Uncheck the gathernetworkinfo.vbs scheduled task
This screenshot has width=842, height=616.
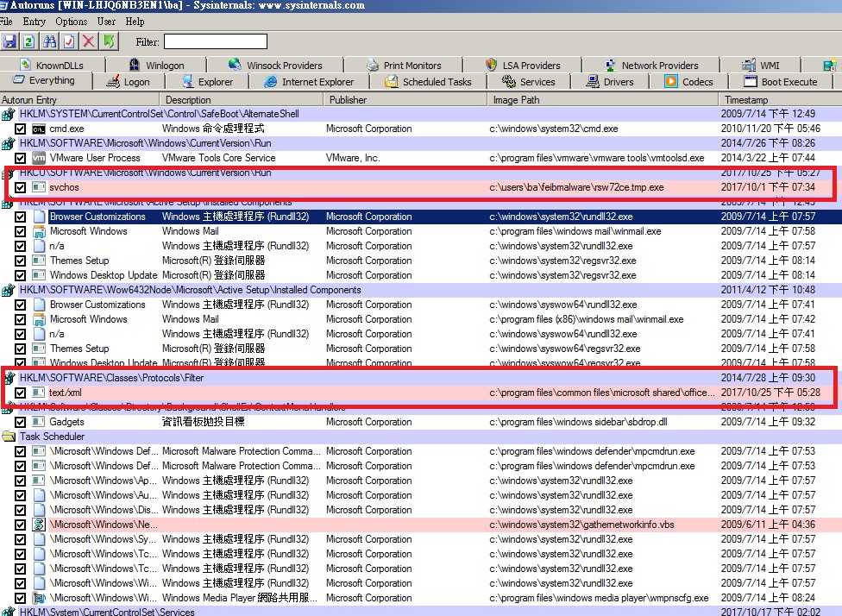coord(21,525)
